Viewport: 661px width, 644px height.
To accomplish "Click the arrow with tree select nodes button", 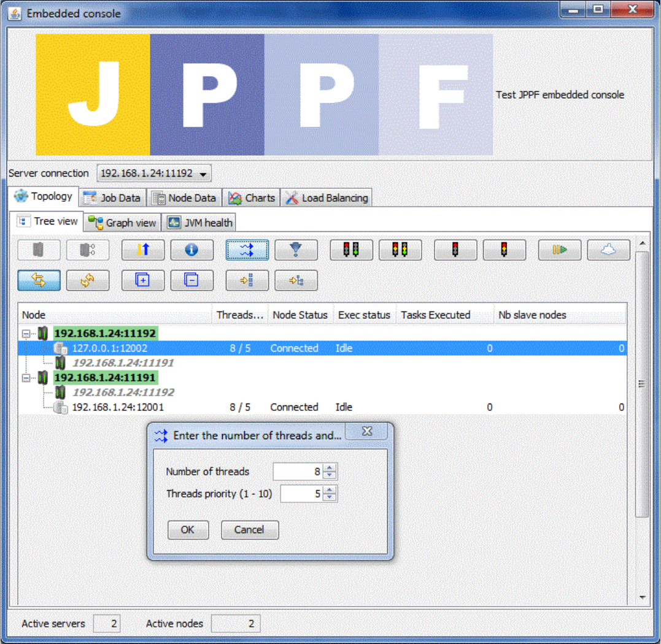I will 296,280.
